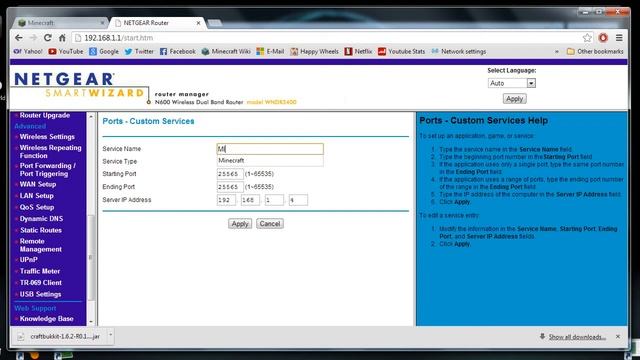Image resolution: width=640 pixels, height=360 pixels.
Task: Open Wireless Settings in sidebar
Action: [x=47, y=137]
